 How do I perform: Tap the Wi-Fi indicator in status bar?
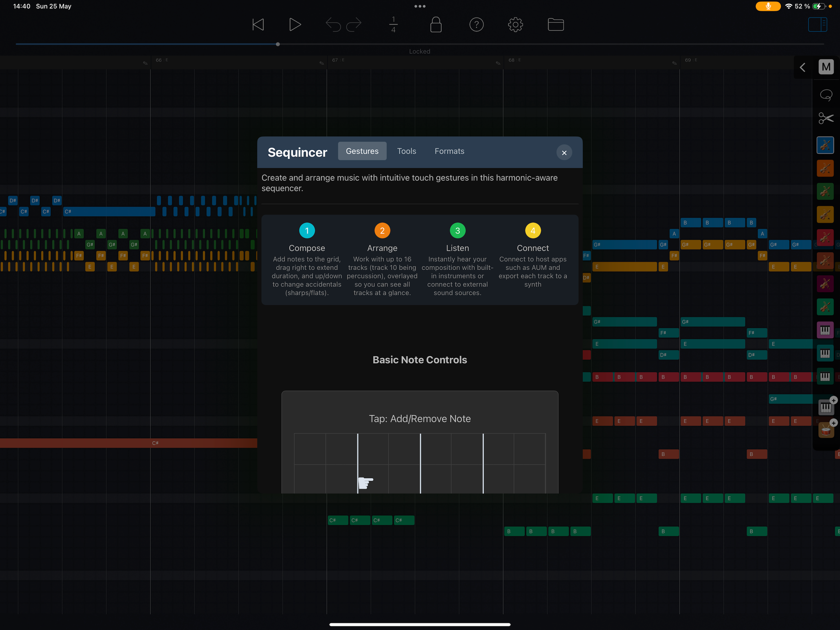(x=788, y=6)
